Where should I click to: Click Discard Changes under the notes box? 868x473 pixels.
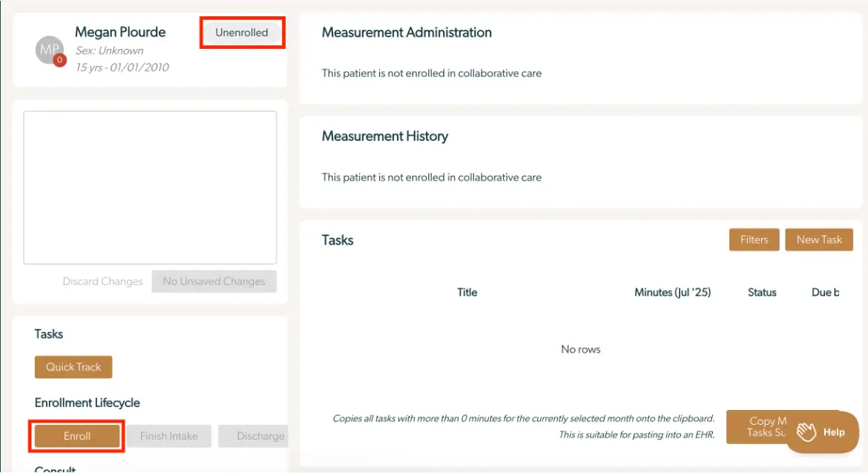pyautogui.click(x=102, y=281)
